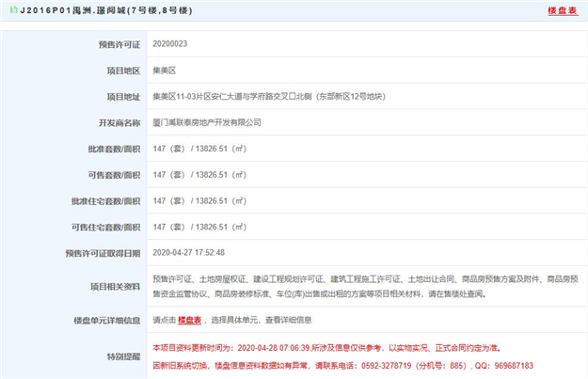Click the 预售许可证取得日期 label
The image size is (588, 379).
[x=103, y=253]
